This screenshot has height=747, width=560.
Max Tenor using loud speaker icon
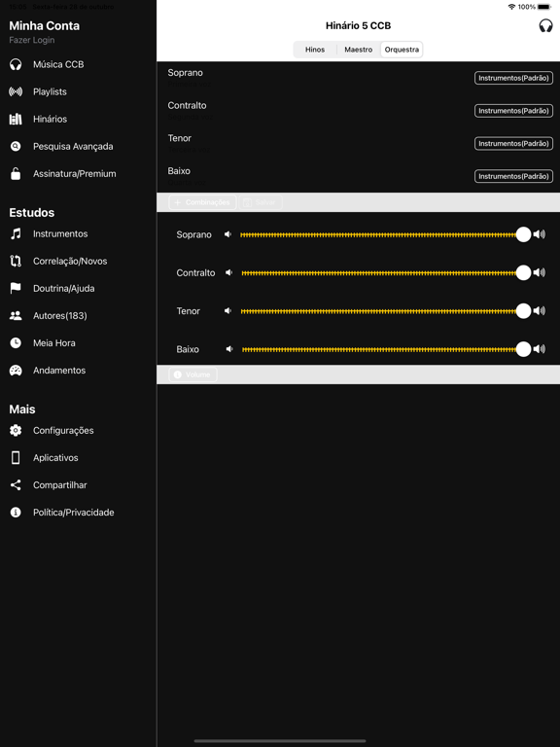pos(539,310)
